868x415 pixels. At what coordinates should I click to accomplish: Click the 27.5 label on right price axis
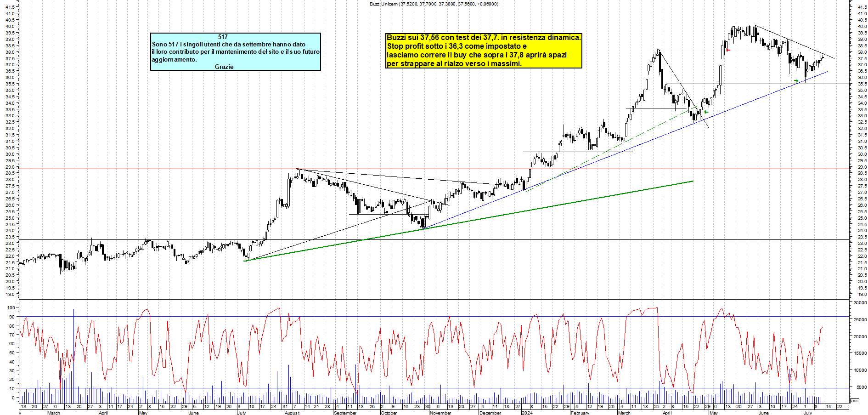862,186
